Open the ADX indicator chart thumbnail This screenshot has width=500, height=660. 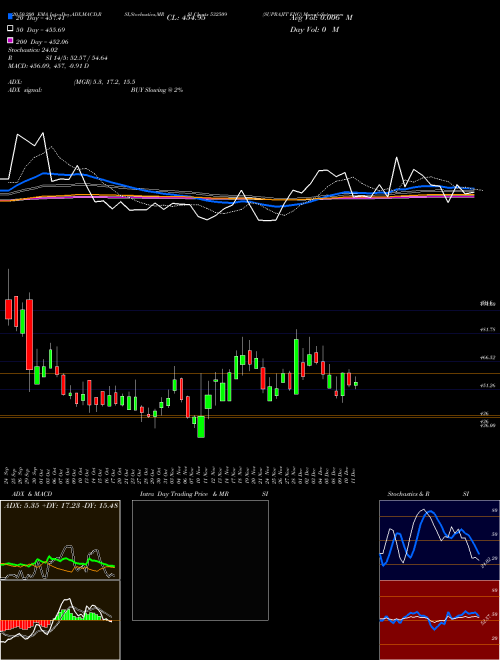pyautogui.click(x=60, y=540)
